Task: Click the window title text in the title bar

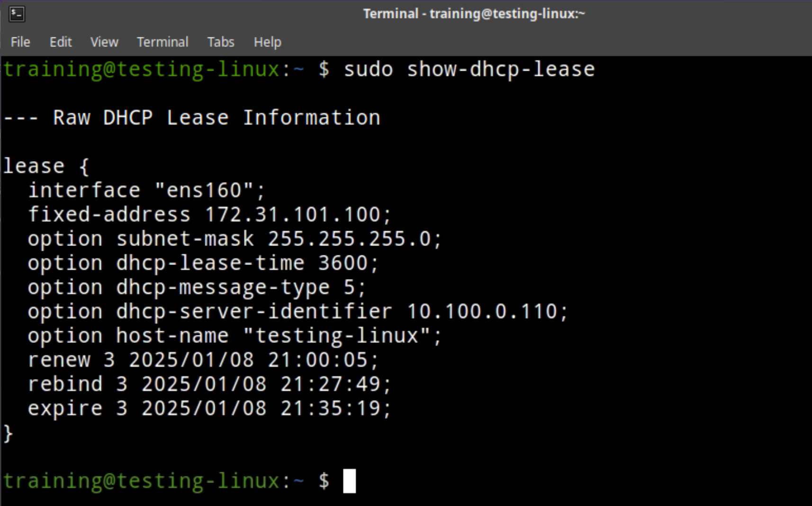Action: coord(474,14)
